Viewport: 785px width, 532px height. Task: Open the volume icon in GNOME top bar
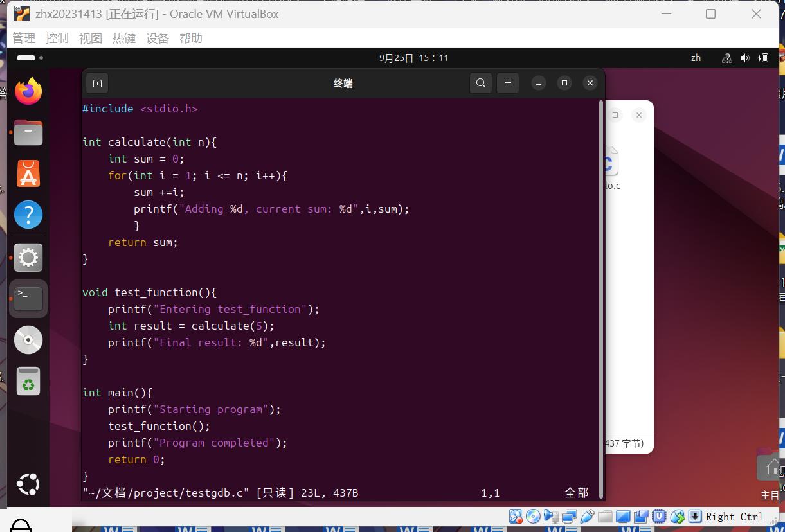pos(745,58)
